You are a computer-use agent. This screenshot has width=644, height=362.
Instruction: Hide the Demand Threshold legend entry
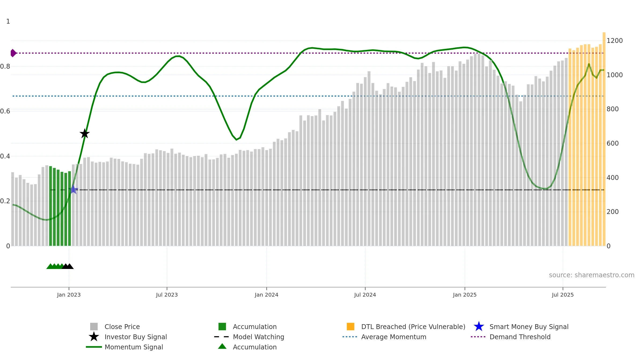click(520, 337)
